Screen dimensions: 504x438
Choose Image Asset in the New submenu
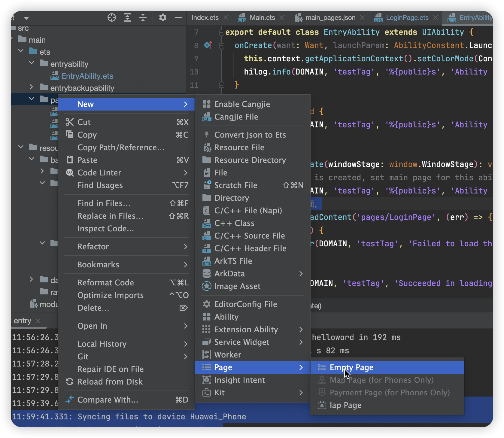237,286
